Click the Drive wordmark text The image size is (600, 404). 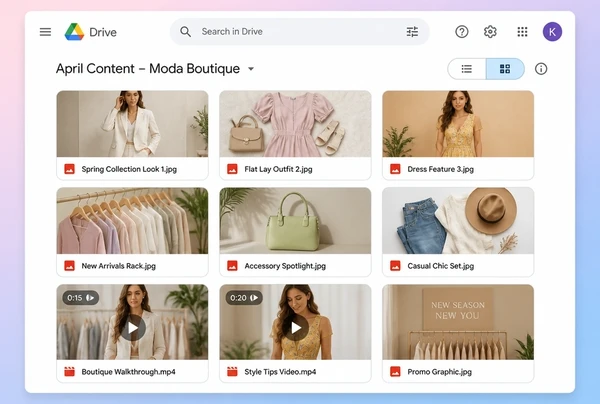click(103, 32)
